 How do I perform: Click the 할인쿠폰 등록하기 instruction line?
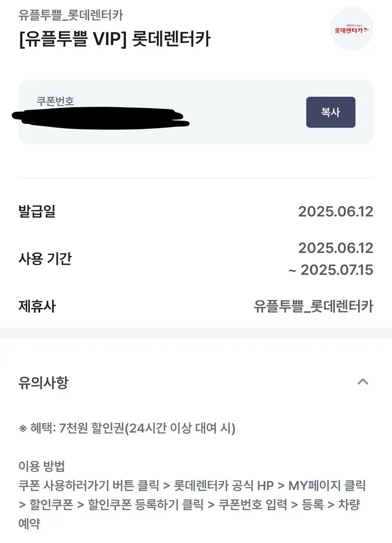tap(146, 505)
